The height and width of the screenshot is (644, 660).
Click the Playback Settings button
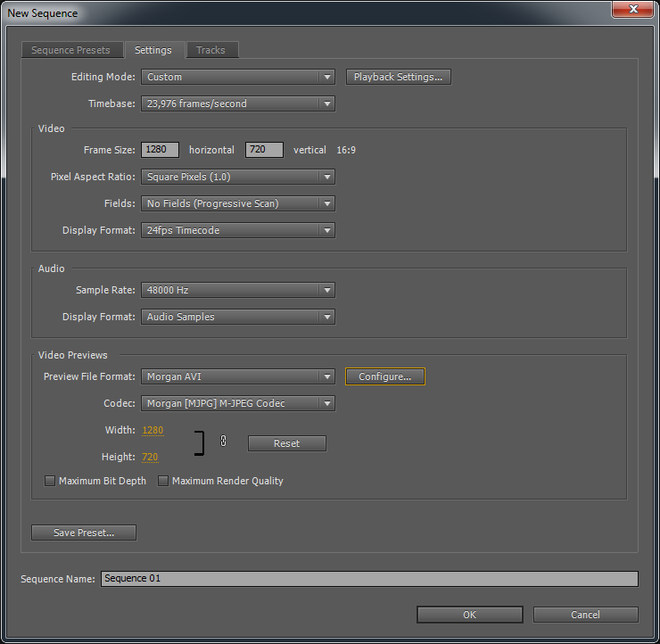pyautogui.click(x=398, y=78)
